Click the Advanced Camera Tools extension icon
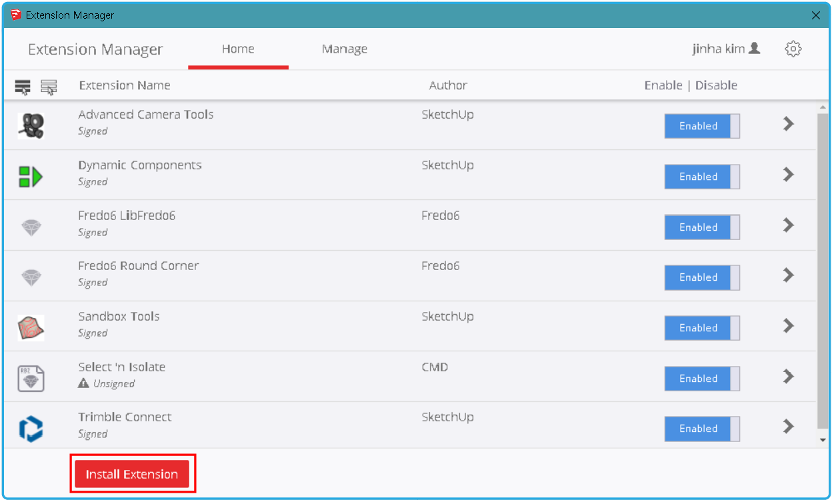The height and width of the screenshot is (504, 834). (x=31, y=125)
